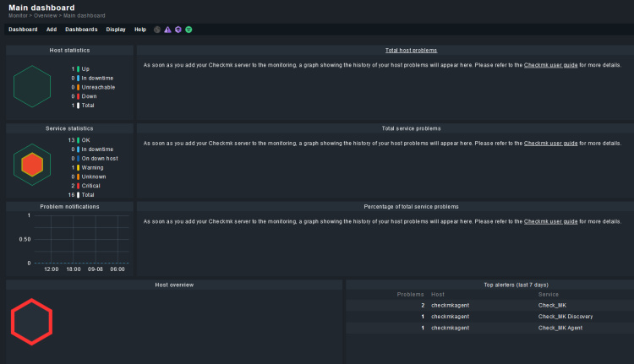The width and height of the screenshot is (634, 364).
Task: Open Checkmk user guide link in Total host problems
Action: point(550,65)
